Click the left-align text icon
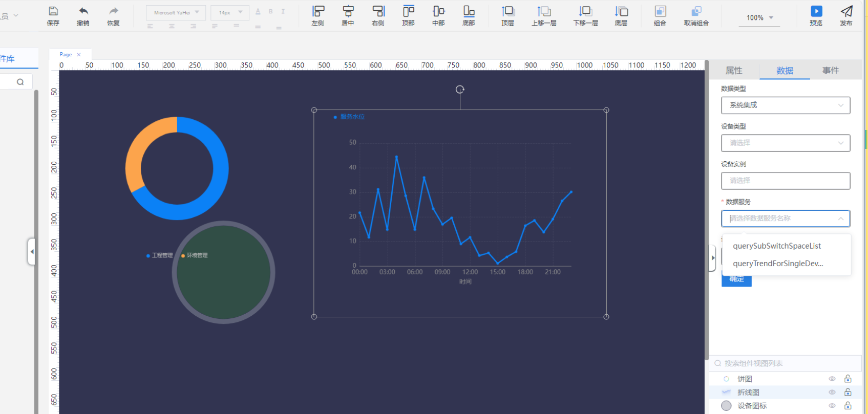The width and height of the screenshot is (868, 414). (x=150, y=26)
